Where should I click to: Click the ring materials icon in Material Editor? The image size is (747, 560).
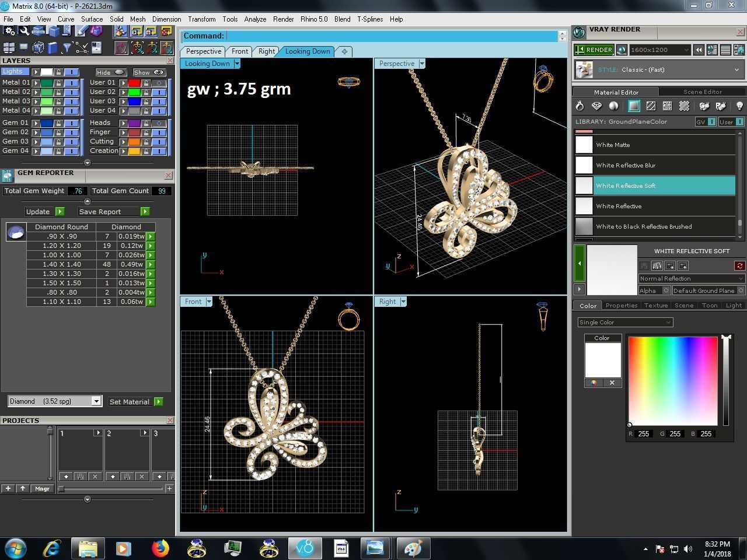pos(580,106)
